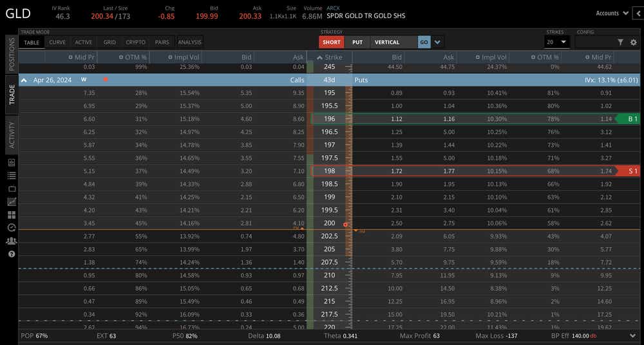Image resolution: width=644 pixels, height=345 pixels.
Task: Open the list view sidebar icon
Action: click(12, 175)
